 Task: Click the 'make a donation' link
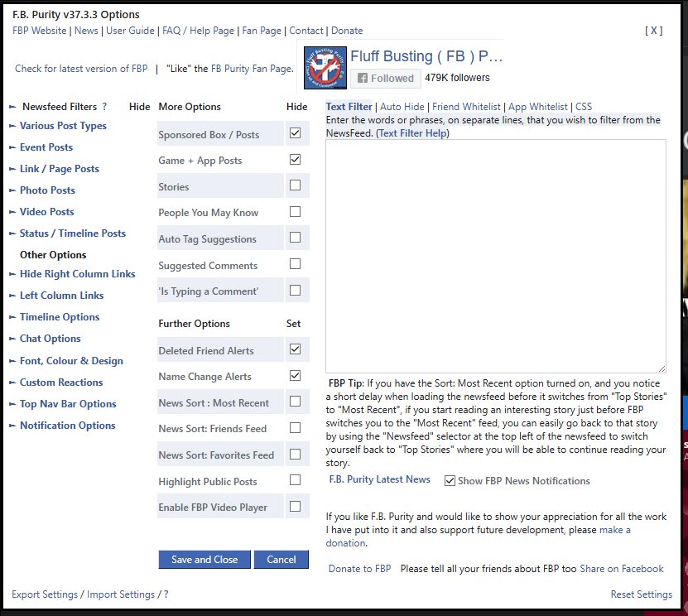[x=614, y=530]
